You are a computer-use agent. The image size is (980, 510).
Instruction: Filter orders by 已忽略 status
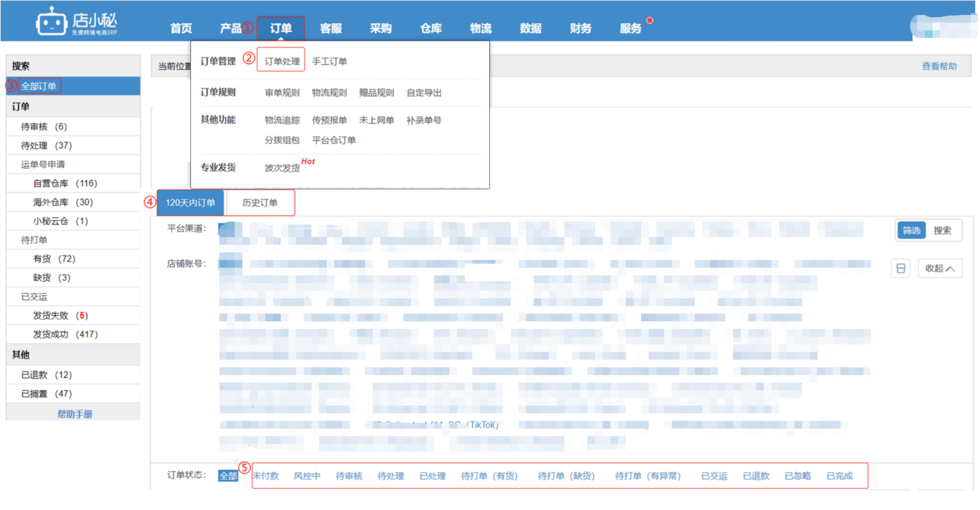[x=798, y=476]
